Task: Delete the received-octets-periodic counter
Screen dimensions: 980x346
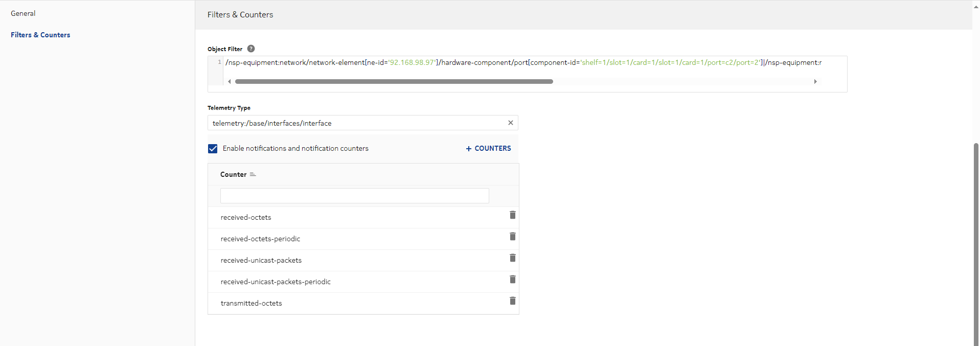Action: [512, 237]
